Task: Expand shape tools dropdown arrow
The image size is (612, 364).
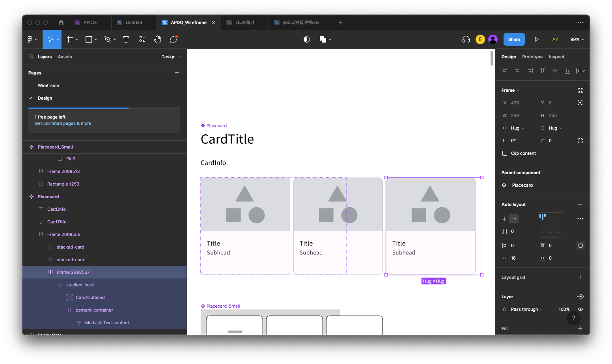Action: tap(96, 39)
